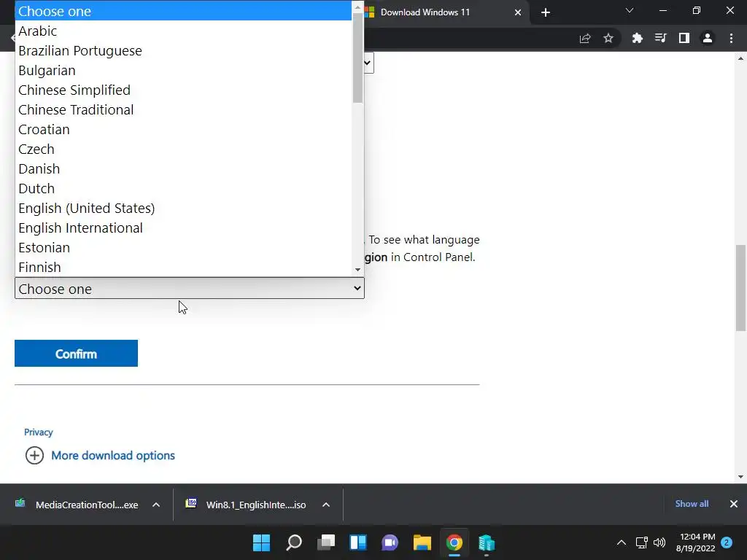Share this page icon
Screen dimensions: 747x560
click(585, 38)
